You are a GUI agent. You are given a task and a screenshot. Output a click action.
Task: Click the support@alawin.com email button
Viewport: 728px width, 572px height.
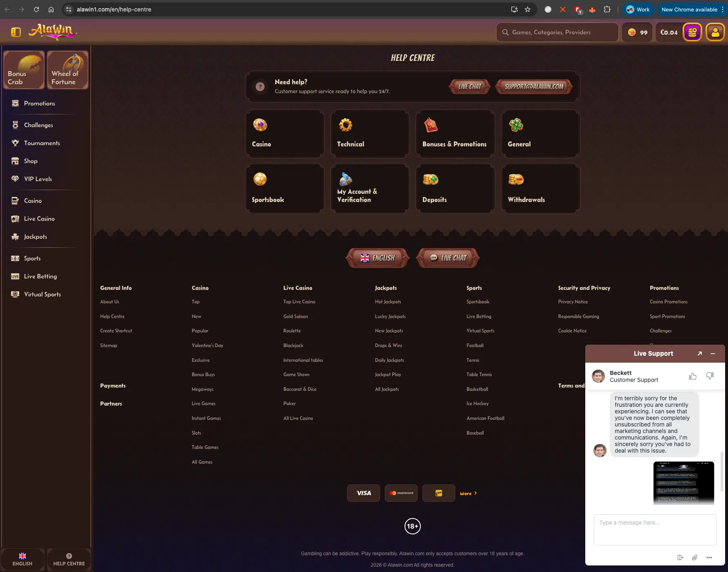534,87
